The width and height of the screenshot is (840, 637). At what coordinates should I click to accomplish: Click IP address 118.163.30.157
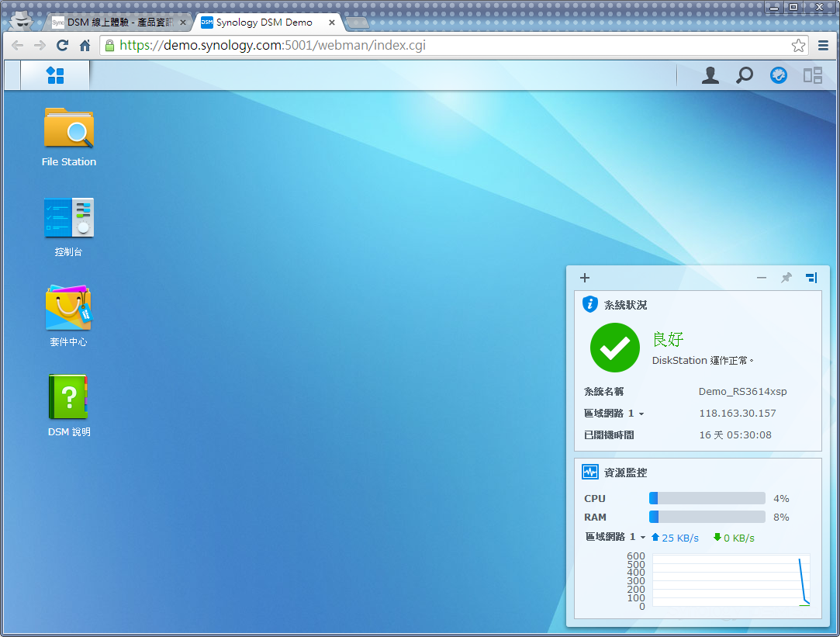737,413
